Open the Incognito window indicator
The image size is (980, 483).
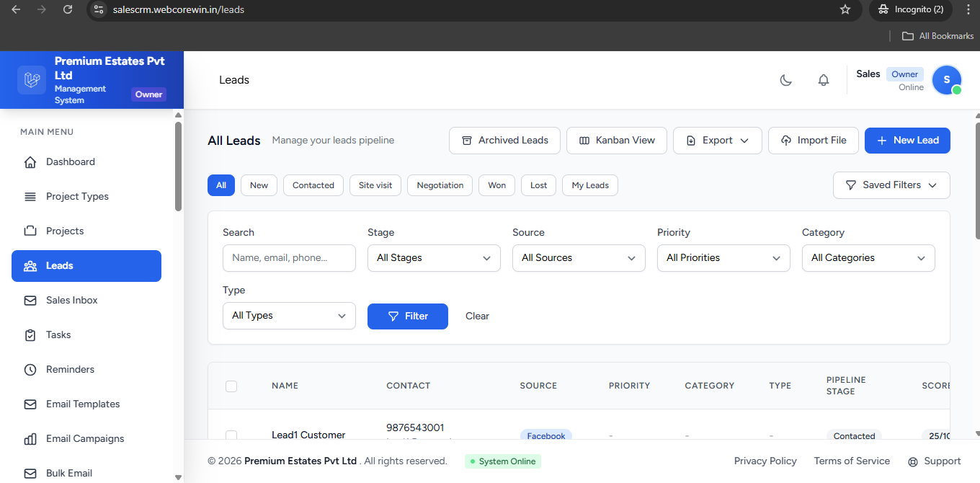point(911,9)
